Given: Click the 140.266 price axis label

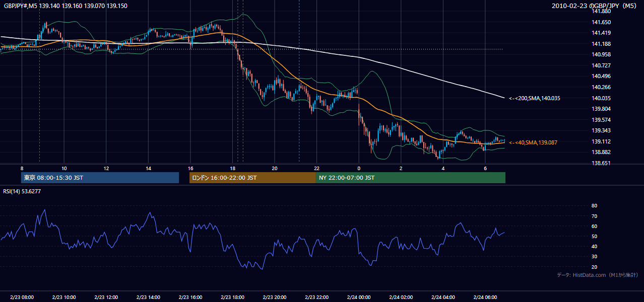Looking at the screenshot, I should click(601, 87).
